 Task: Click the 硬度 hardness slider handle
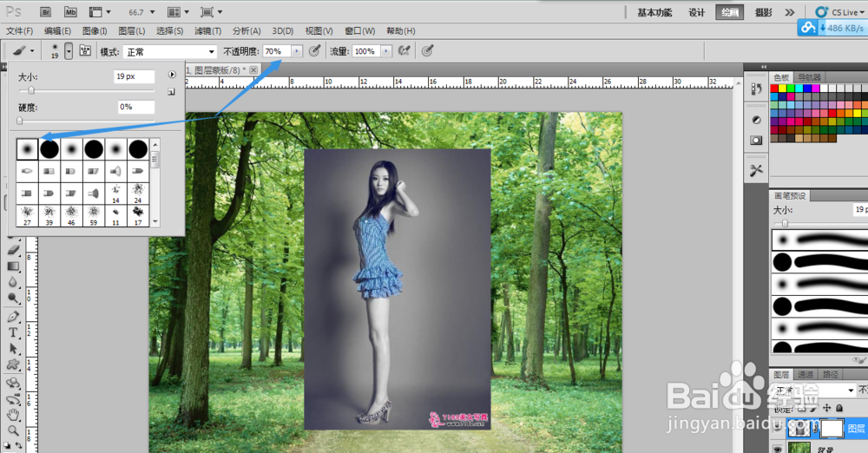(x=20, y=121)
